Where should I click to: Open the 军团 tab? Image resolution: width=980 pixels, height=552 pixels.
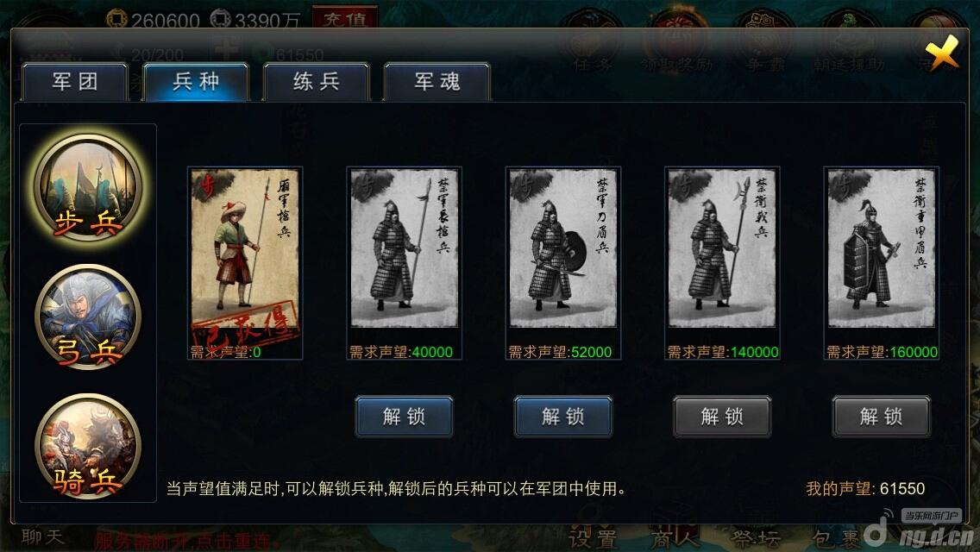[x=75, y=81]
